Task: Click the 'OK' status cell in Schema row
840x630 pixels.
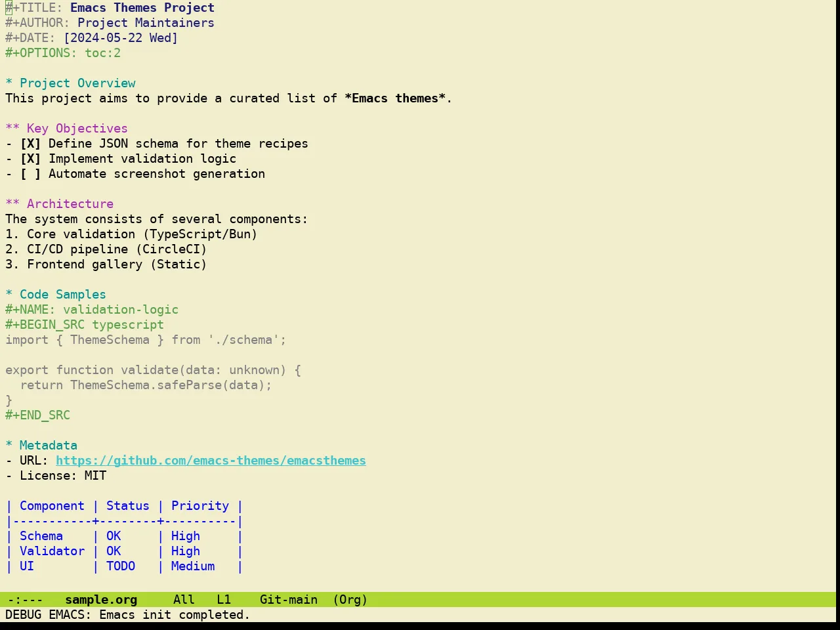Action: (x=114, y=536)
